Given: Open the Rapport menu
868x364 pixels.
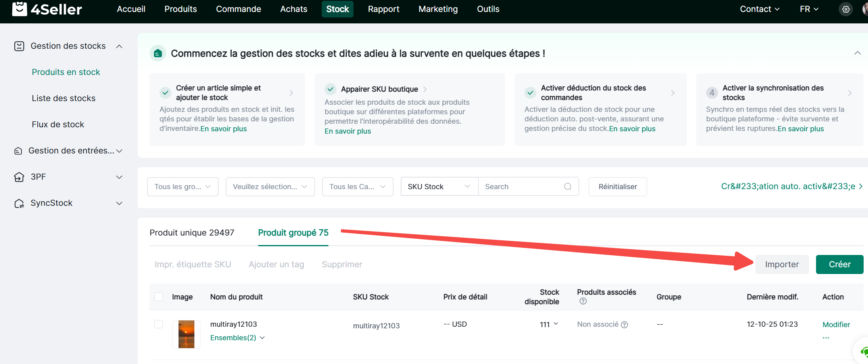Looking at the screenshot, I should pos(383,9).
